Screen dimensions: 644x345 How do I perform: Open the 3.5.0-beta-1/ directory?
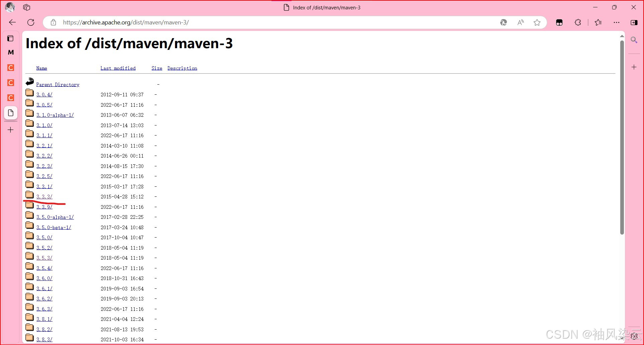[x=54, y=228]
